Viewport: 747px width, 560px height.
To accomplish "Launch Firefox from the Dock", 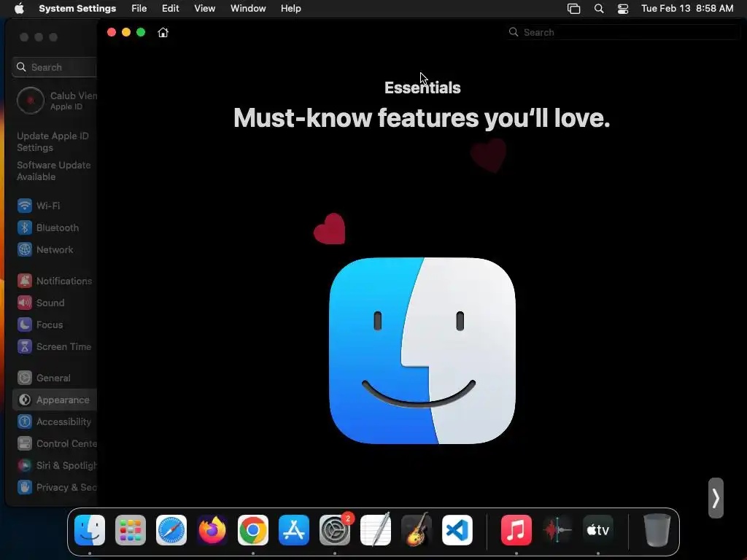I will pyautogui.click(x=212, y=530).
